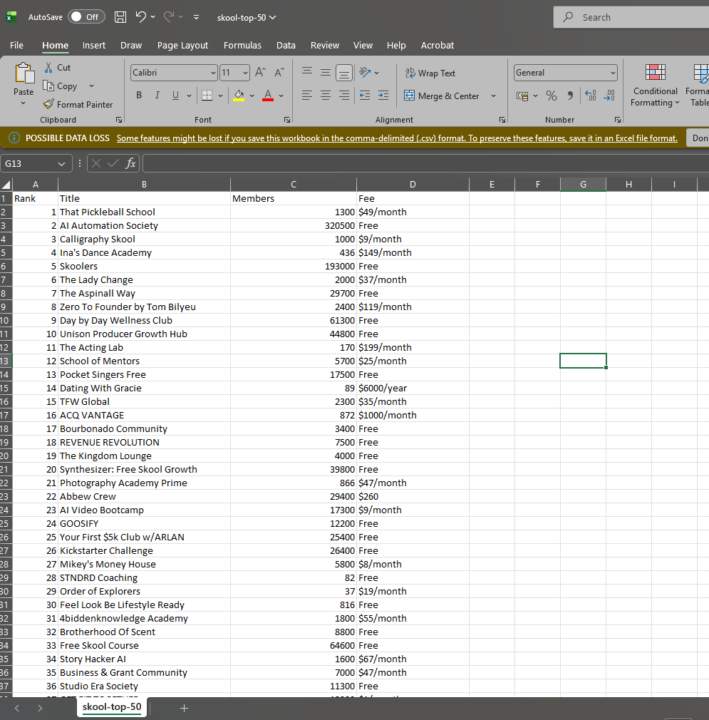Screen dimensions: 709x720
Task: Select column G header
Action: (x=583, y=185)
